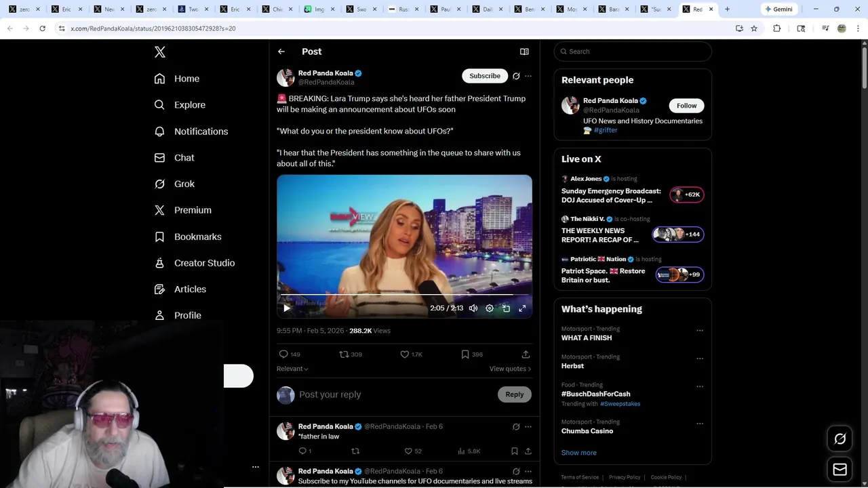
Task: Reply to the "father in law" comment
Action: [x=304, y=451]
